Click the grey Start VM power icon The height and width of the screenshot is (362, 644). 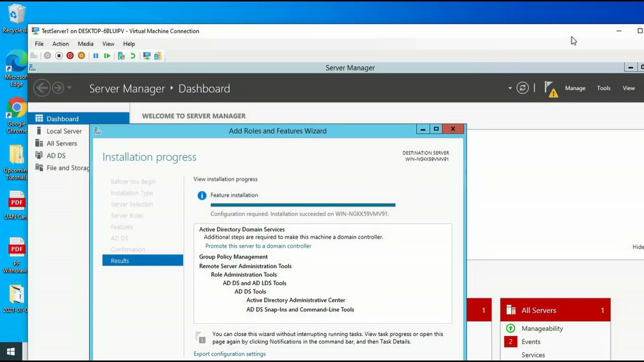tap(47, 56)
